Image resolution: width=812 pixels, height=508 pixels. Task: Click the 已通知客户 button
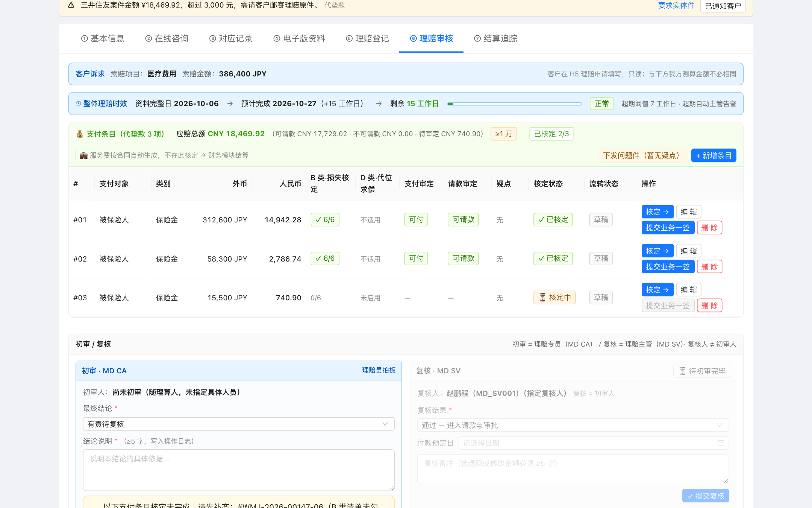point(723,6)
